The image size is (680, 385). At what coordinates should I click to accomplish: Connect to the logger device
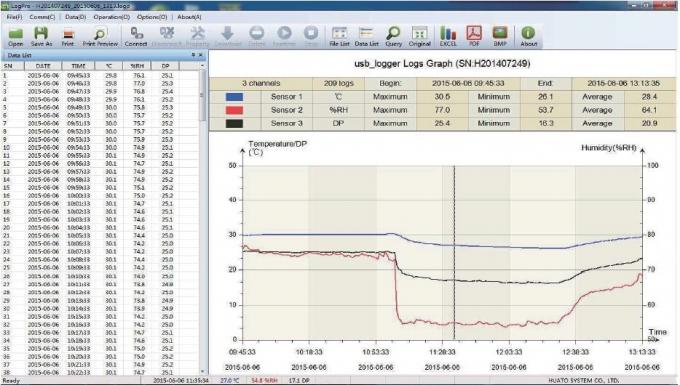coord(136,36)
